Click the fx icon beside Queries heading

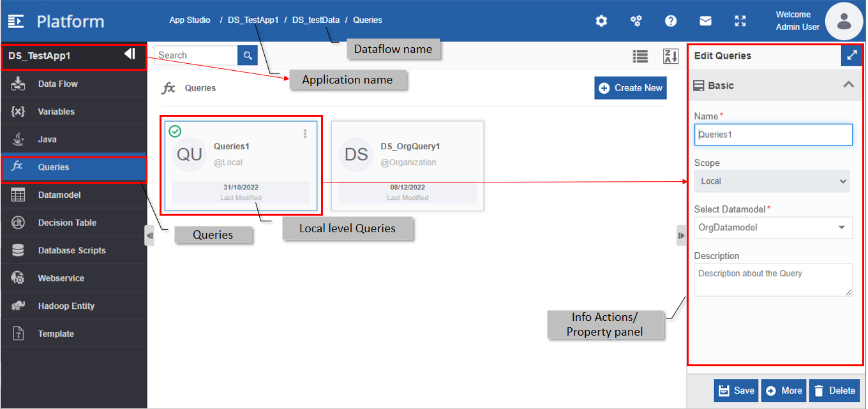coord(168,88)
